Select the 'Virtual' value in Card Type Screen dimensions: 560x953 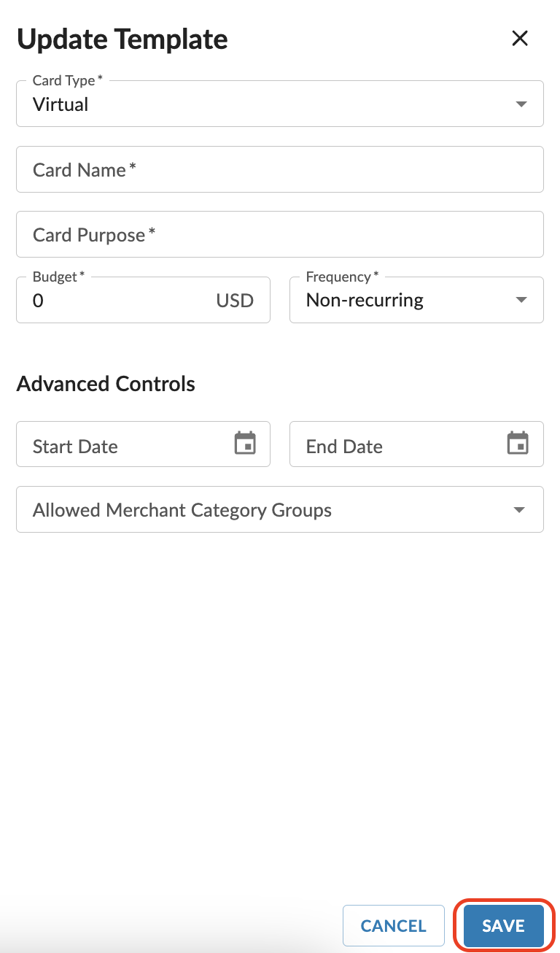61,104
